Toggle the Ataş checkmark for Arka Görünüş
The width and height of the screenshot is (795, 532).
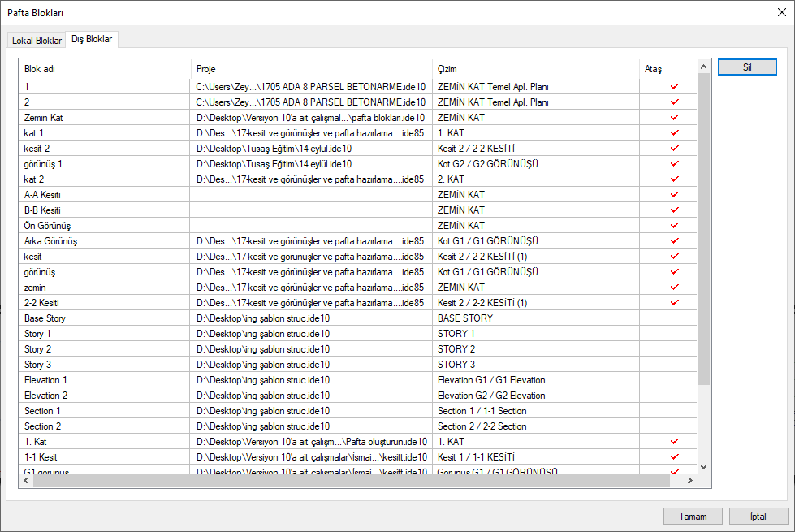(x=673, y=241)
